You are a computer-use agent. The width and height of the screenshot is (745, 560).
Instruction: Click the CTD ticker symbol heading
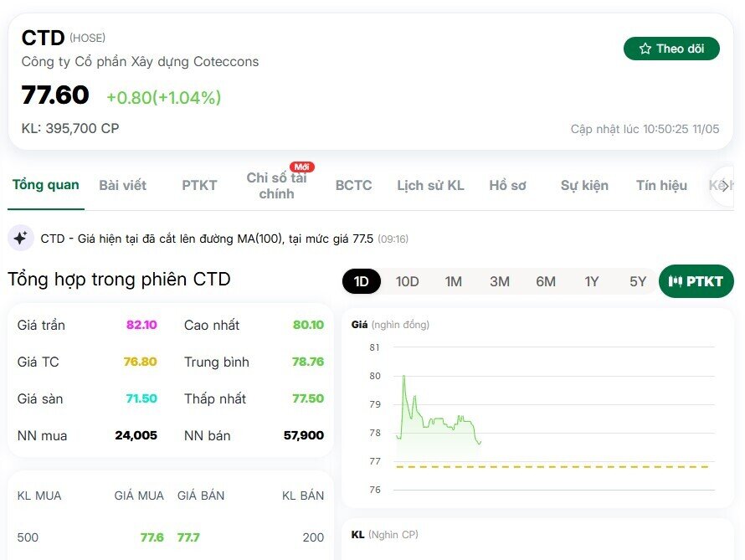coord(43,38)
